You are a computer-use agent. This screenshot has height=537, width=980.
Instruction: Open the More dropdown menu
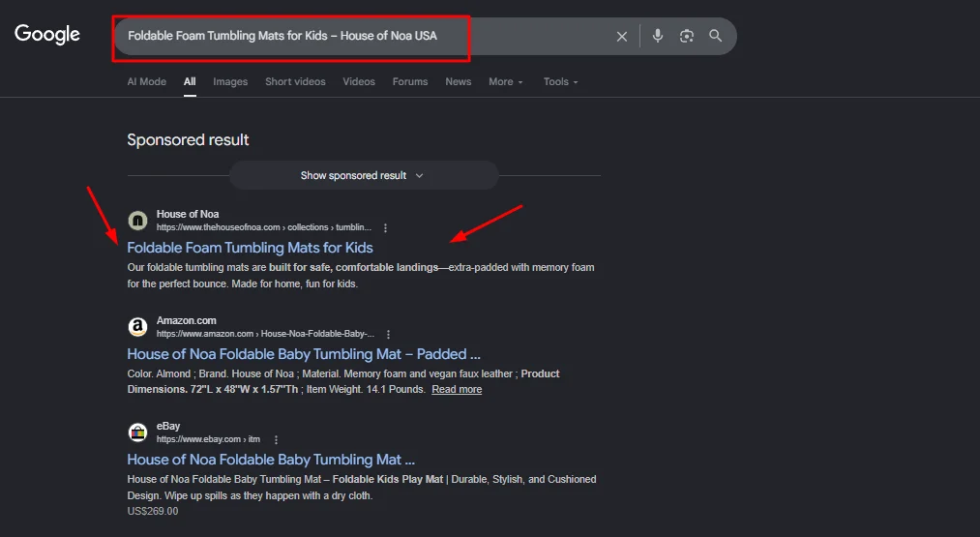point(506,82)
